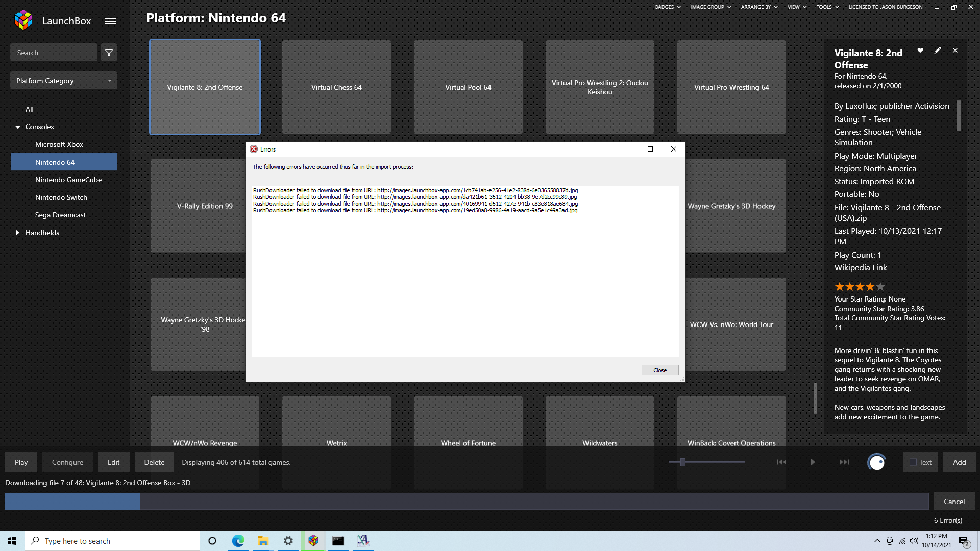Click the volume tray icon
The height and width of the screenshot is (551, 980).
click(914, 541)
